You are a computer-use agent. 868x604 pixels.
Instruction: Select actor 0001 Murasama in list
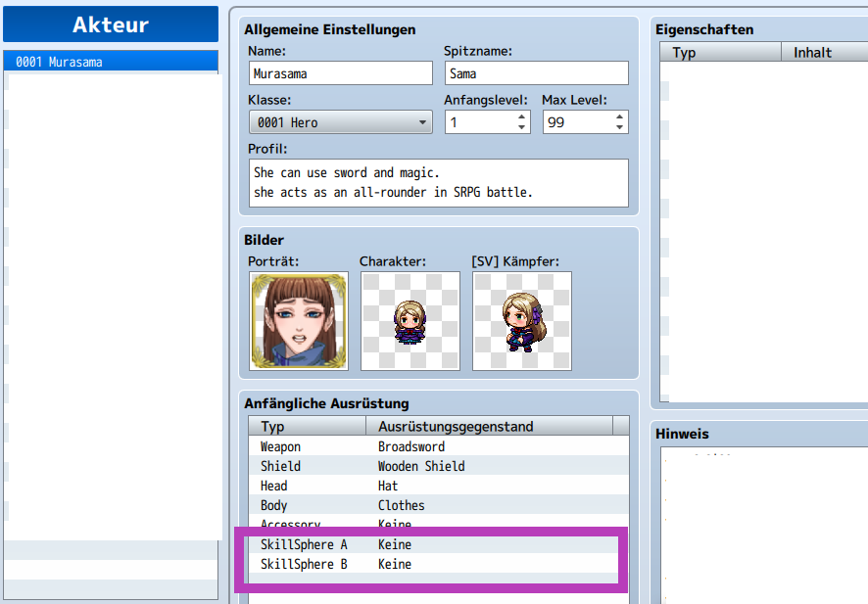111,62
